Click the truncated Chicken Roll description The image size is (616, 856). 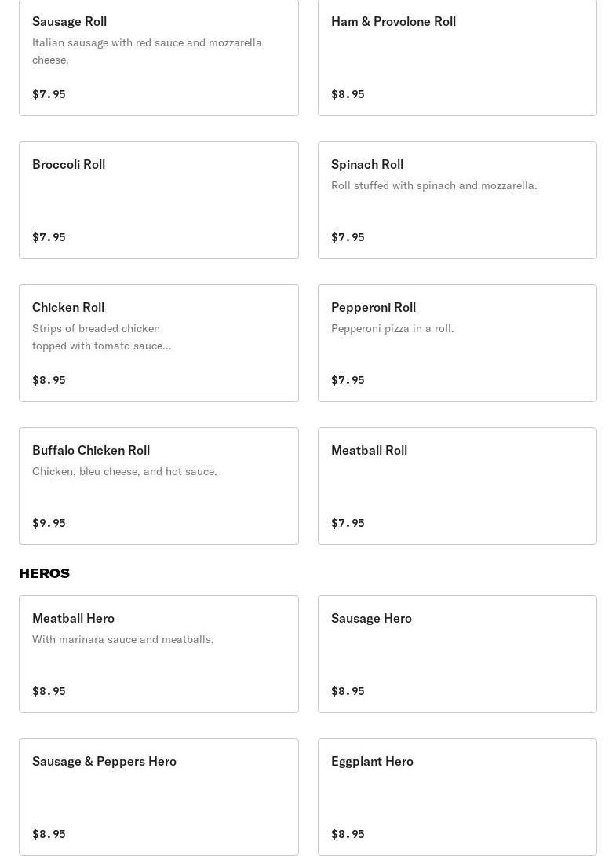point(101,337)
